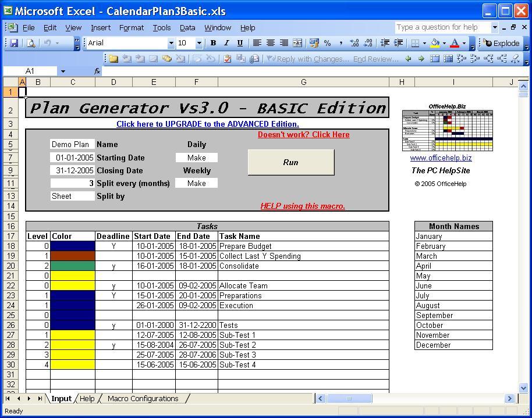Open the Name Box dropdown arrow
The width and height of the screenshot is (532, 418).
click(x=63, y=71)
